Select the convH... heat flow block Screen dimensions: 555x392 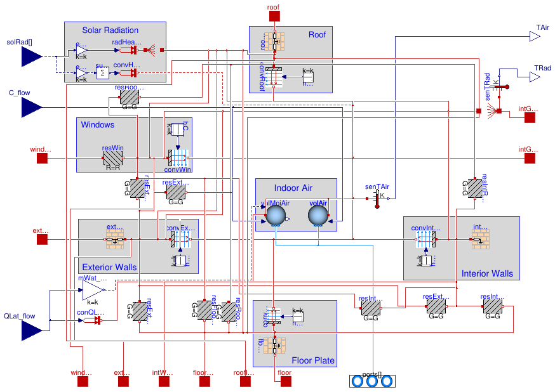coord(128,73)
